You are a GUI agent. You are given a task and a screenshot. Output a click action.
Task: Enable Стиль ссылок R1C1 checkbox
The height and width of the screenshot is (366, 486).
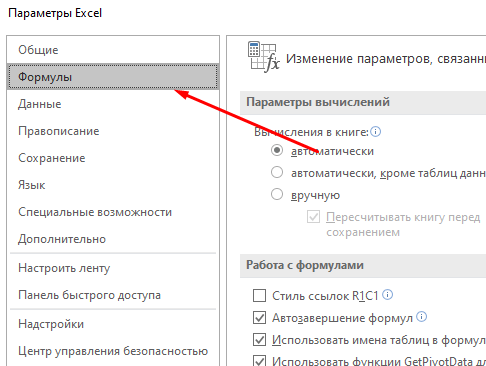259,295
